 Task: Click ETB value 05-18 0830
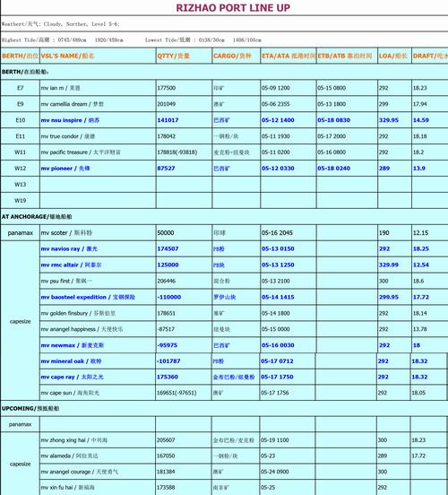coord(334,120)
